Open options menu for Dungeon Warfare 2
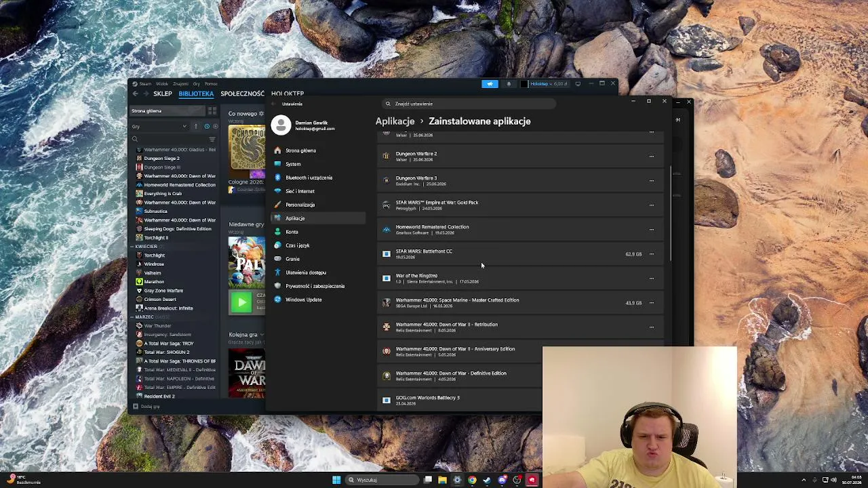 (x=652, y=157)
